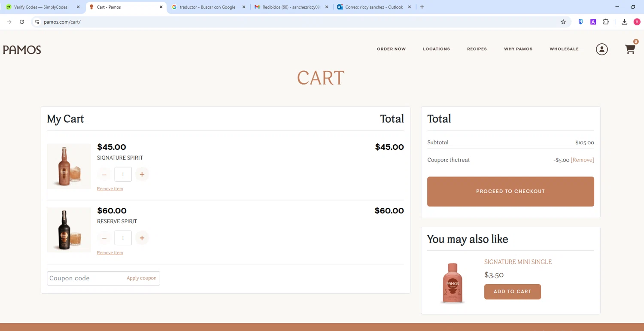Switch to traductor Buscar con Google tab
Screen dimensions: 644x331
208,7
